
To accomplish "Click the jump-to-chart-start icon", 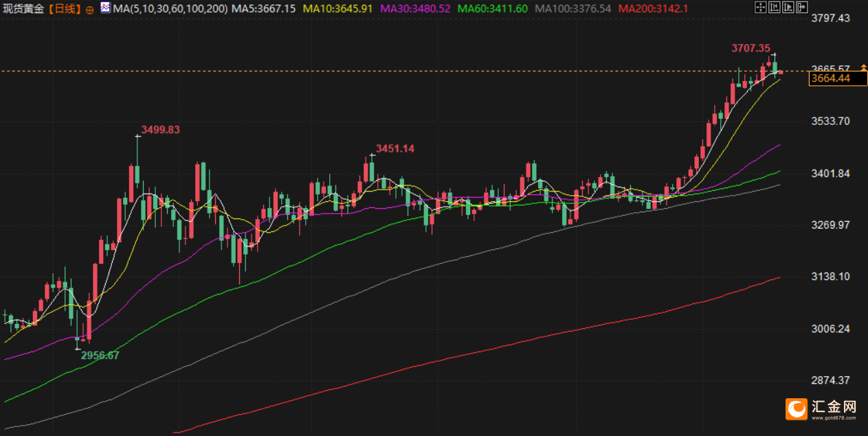I will click(x=775, y=8).
